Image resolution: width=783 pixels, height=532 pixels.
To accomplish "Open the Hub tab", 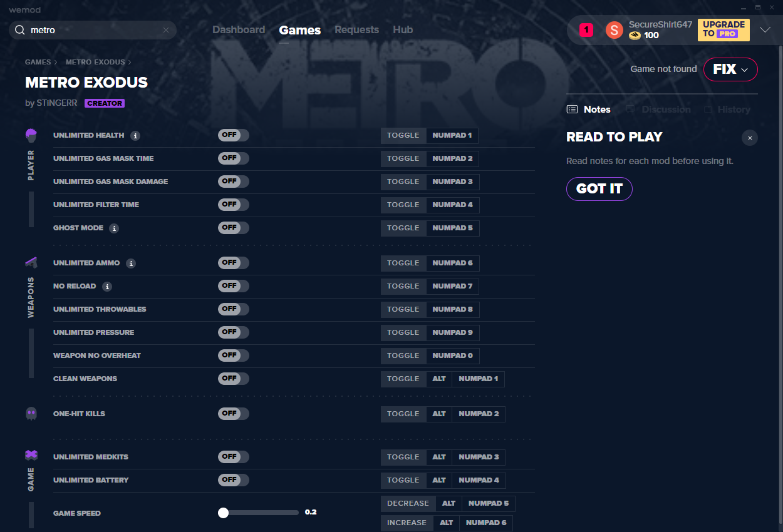I will (x=403, y=30).
